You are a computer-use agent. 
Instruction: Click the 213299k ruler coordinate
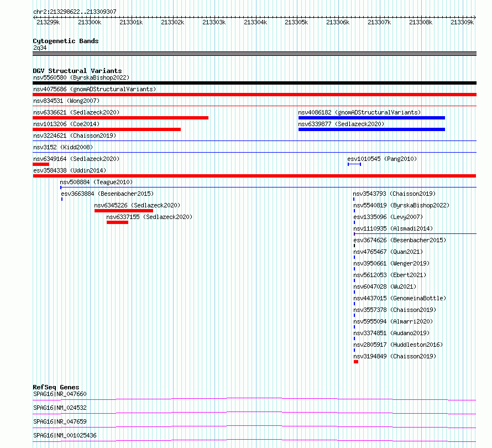coord(48,22)
